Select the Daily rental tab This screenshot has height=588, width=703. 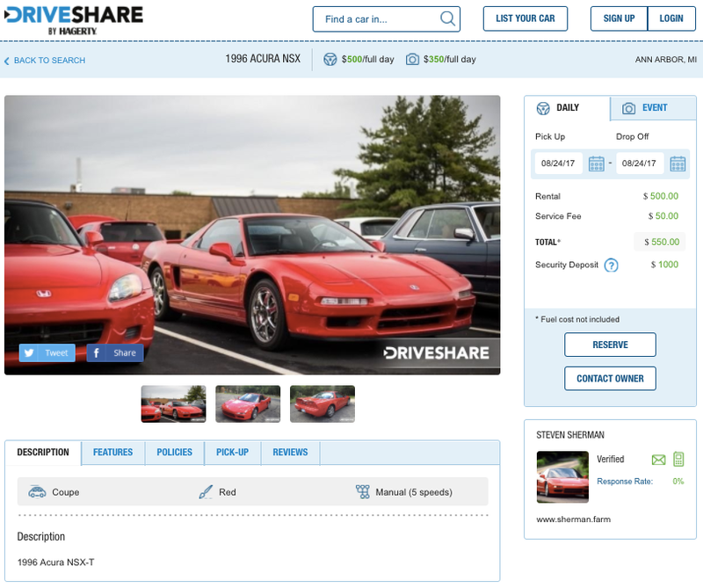pos(567,108)
